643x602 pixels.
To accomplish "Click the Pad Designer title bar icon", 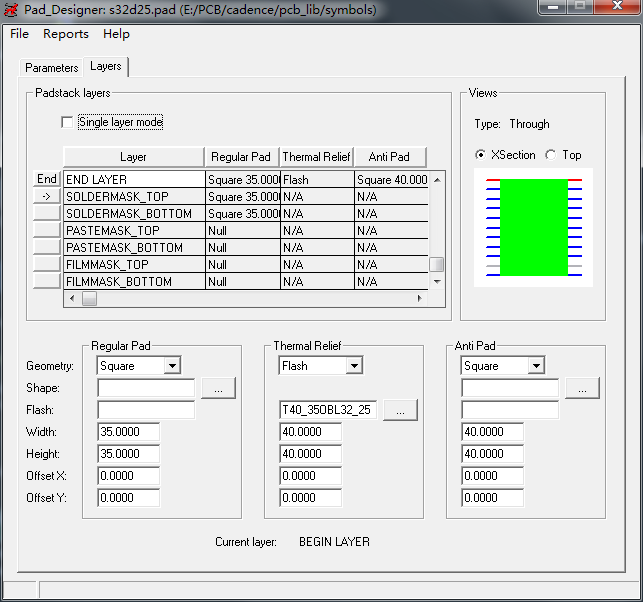I will click(12, 9).
